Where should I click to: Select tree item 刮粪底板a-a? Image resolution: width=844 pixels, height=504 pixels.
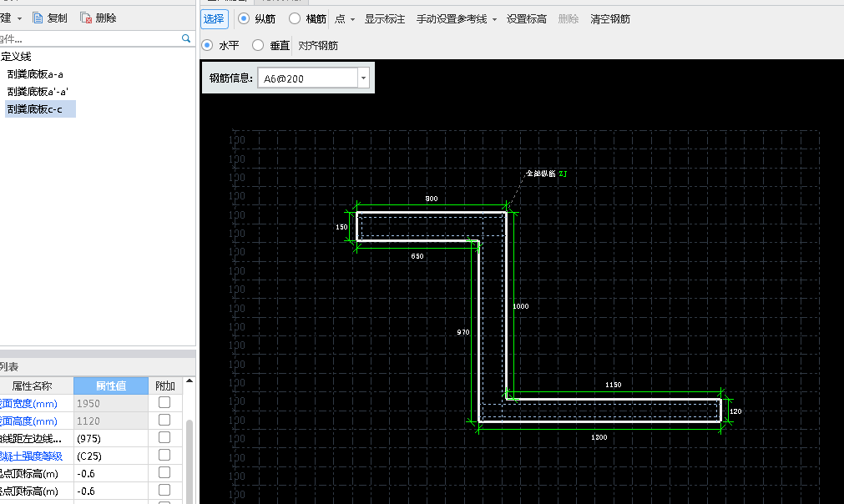[35, 74]
